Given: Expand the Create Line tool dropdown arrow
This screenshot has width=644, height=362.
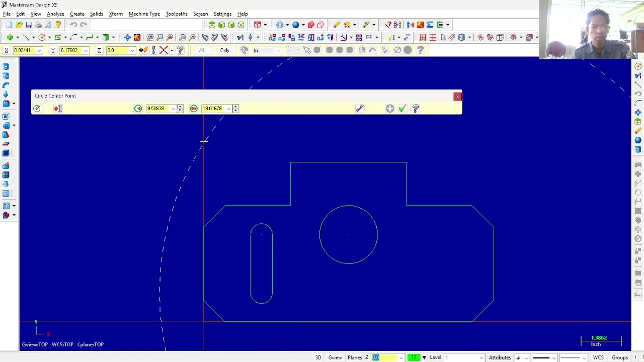Looking at the screenshot, I should [x=33, y=37].
